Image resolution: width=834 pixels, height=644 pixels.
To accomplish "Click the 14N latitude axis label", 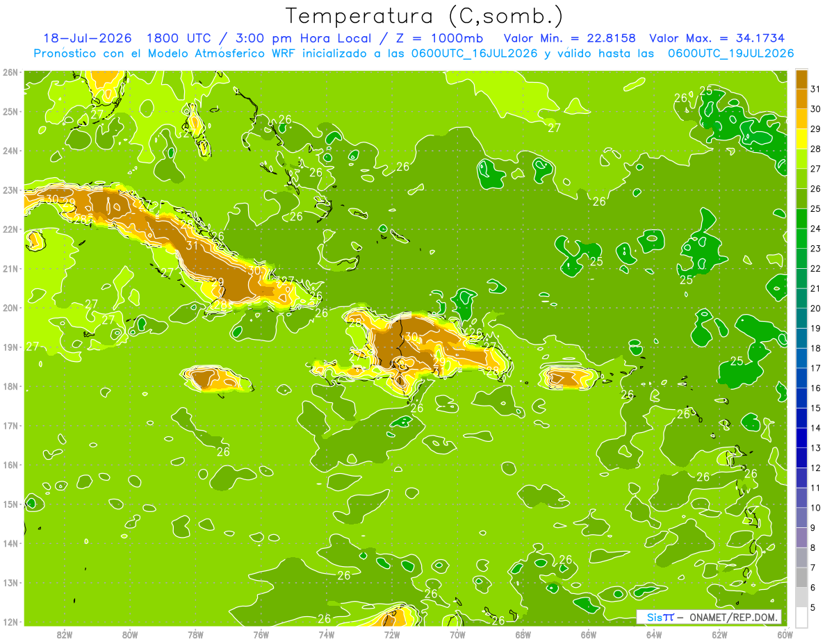I will point(10,543).
